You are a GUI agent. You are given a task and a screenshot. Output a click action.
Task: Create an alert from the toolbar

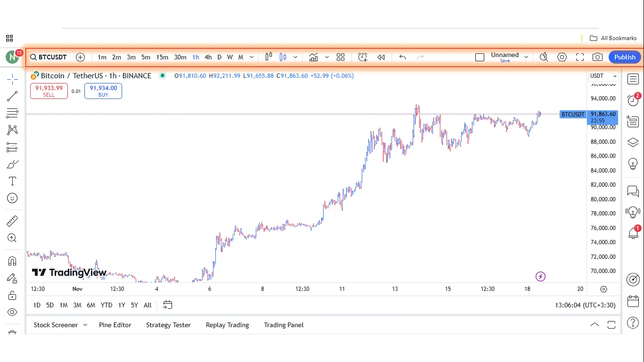(x=363, y=57)
